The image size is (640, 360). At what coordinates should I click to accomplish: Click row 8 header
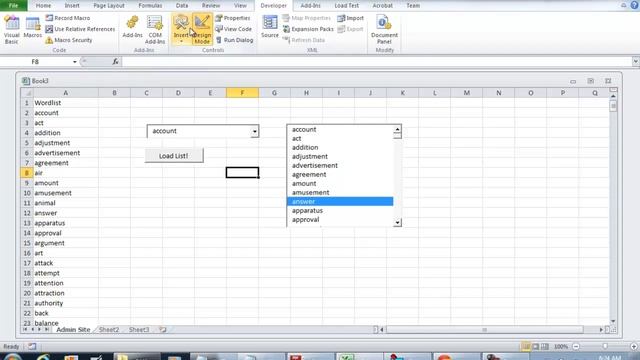pyautogui.click(x=27, y=173)
